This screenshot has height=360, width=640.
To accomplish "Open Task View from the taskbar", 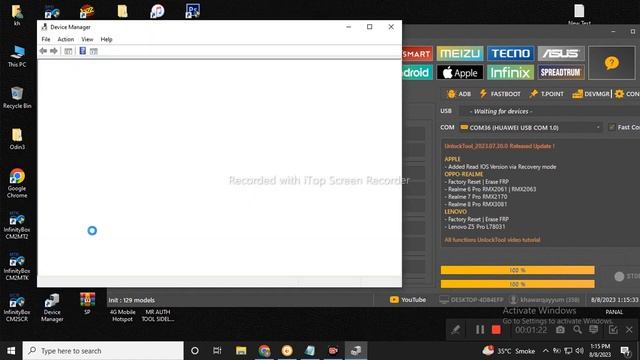I will (x=217, y=351).
